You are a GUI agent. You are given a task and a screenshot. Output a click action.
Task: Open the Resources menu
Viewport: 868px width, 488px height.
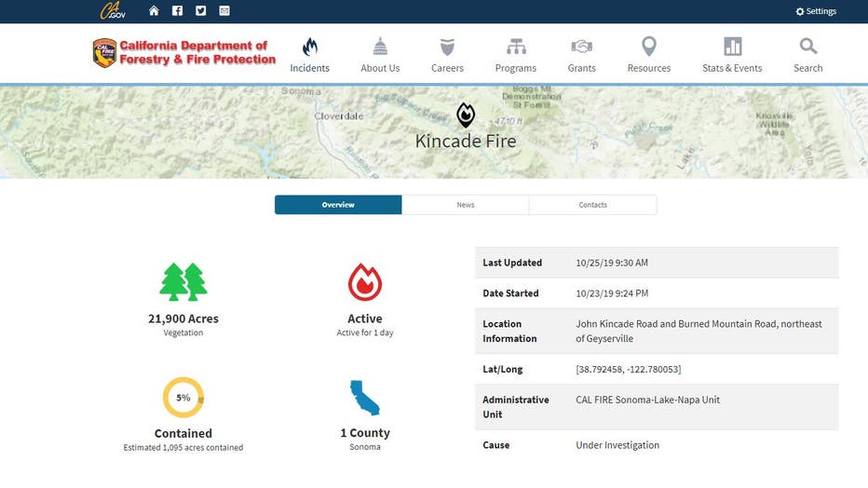[649, 55]
